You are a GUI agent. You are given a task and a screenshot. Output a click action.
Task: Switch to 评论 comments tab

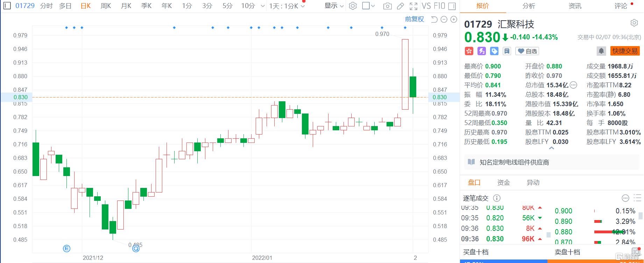click(621, 6)
